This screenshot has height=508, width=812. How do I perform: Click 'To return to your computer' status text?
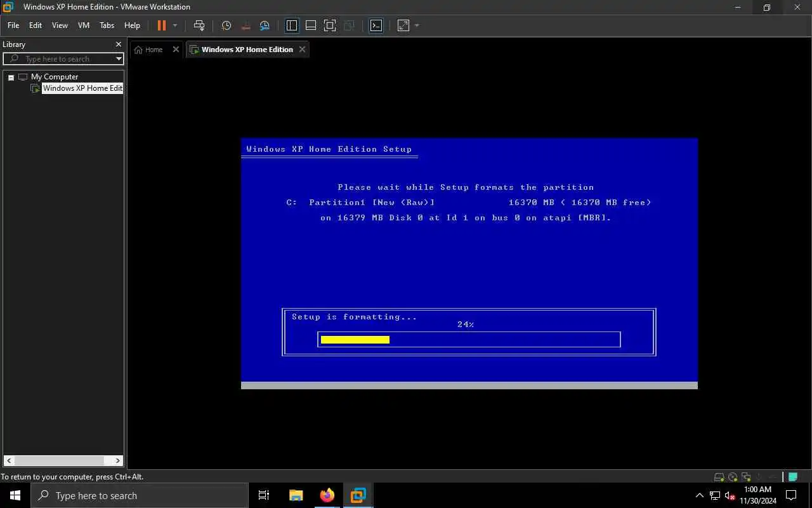[72, 477]
